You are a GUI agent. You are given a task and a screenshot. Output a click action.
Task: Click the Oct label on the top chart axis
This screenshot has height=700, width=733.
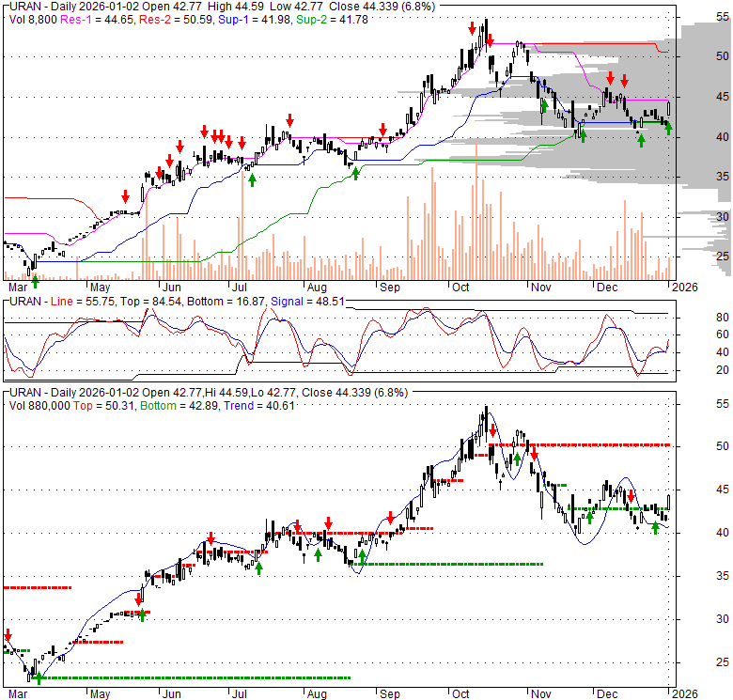click(460, 287)
